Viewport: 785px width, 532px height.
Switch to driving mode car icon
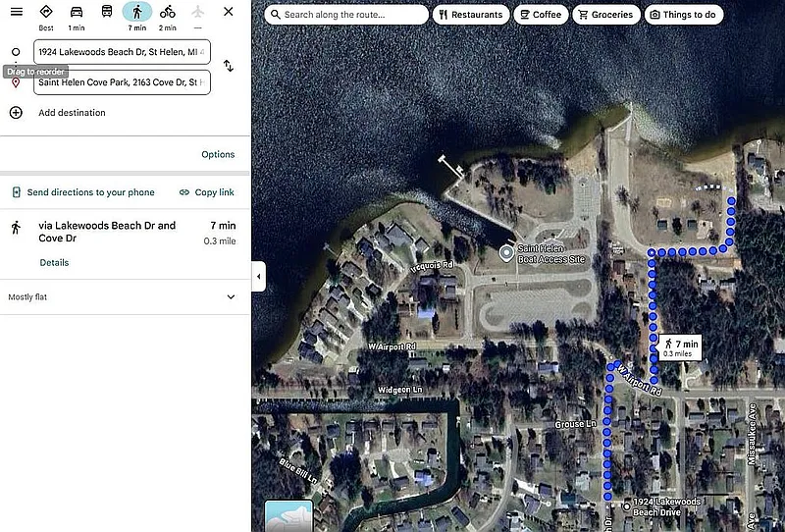[x=77, y=11]
